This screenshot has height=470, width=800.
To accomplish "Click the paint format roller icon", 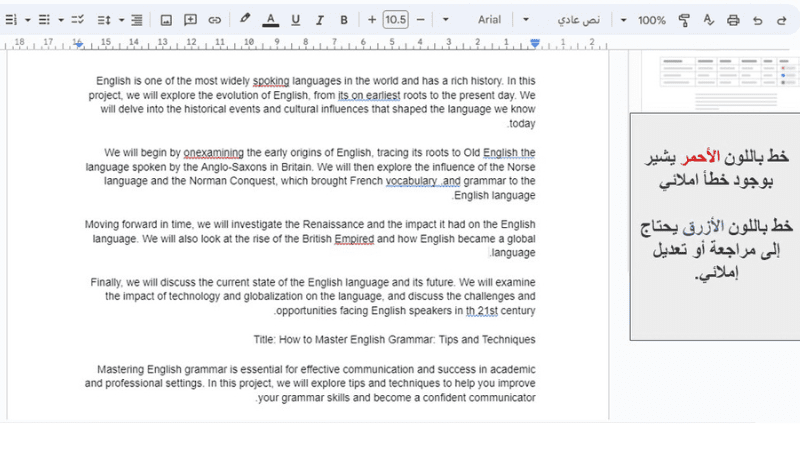I will pos(684,20).
